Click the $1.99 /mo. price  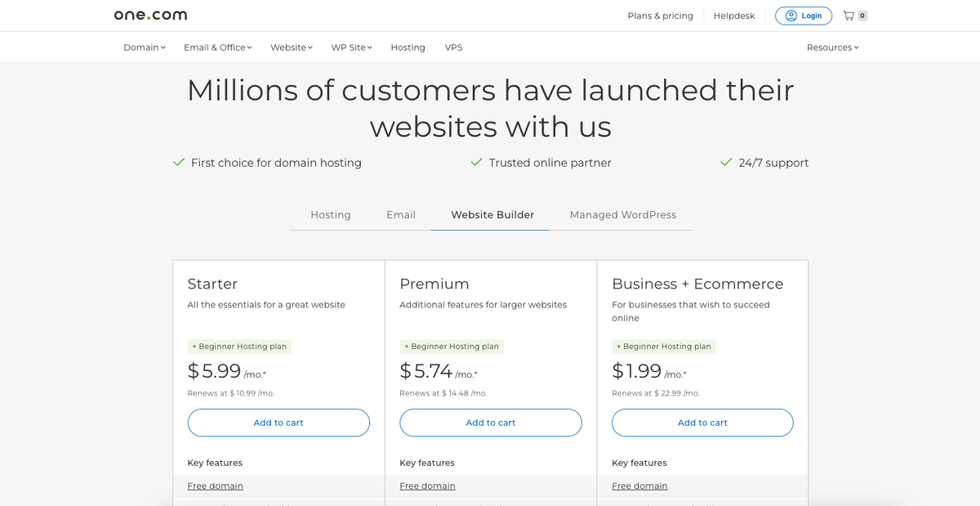pyautogui.click(x=649, y=372)
